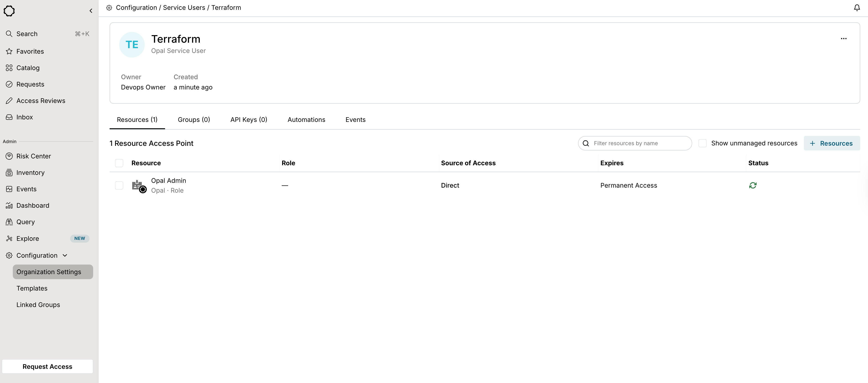Enable Show unmanaged resources checkbox
The width and height of the screenshot is (868, 383).
coord(702,143)
